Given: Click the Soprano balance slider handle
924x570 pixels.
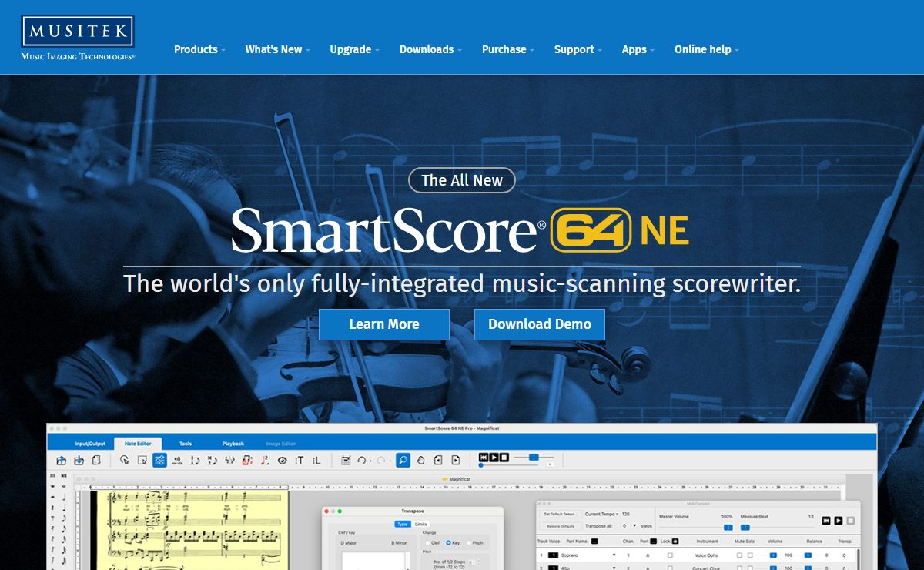Looking at the screenshot, I should coord(808,555).
